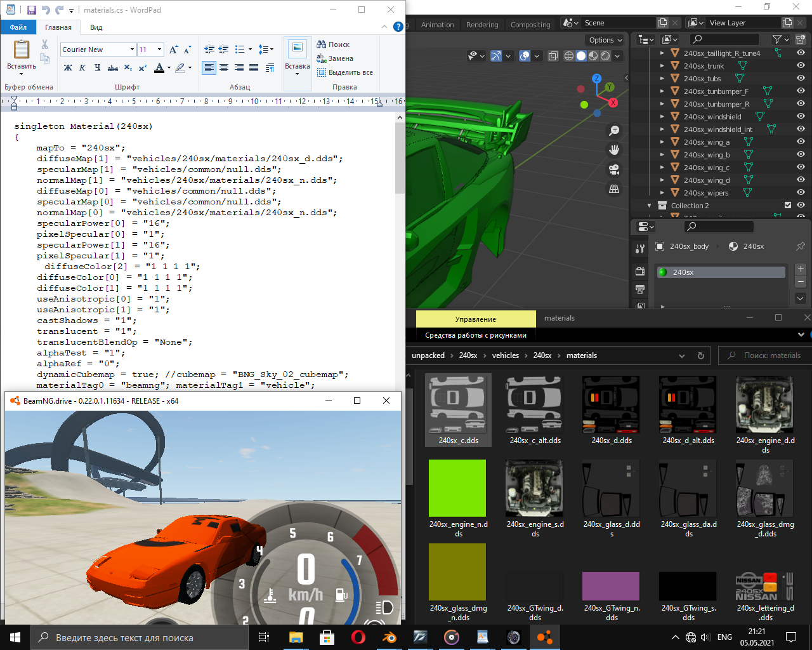Align text to the right in WordPad
The width and height of the screenshot is (812, 650).
point(239,67)
